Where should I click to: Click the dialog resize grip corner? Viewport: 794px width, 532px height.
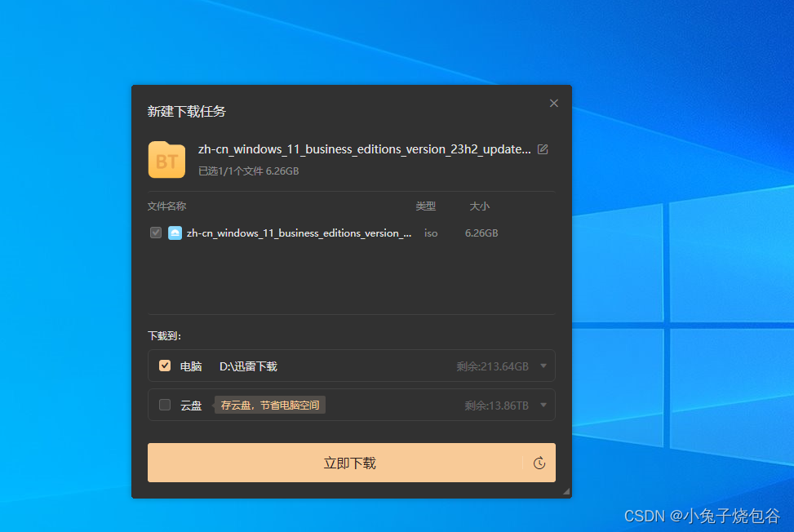(566, 491)
